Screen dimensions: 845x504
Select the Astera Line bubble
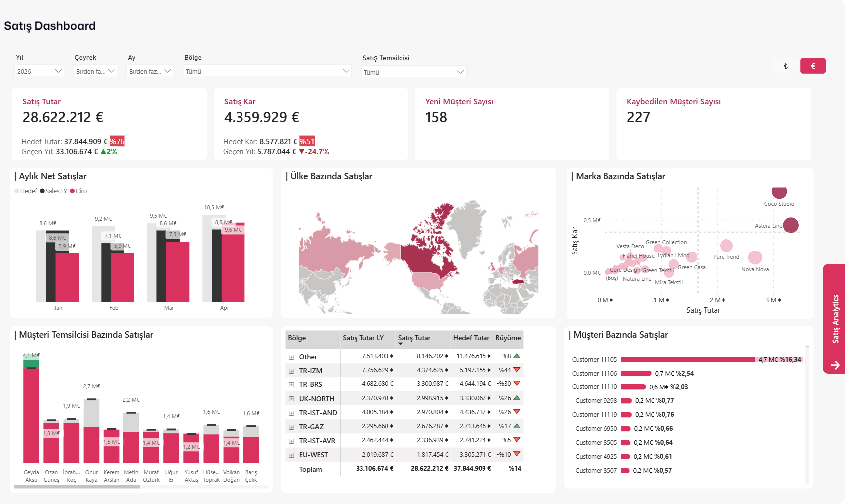[791, 225]
